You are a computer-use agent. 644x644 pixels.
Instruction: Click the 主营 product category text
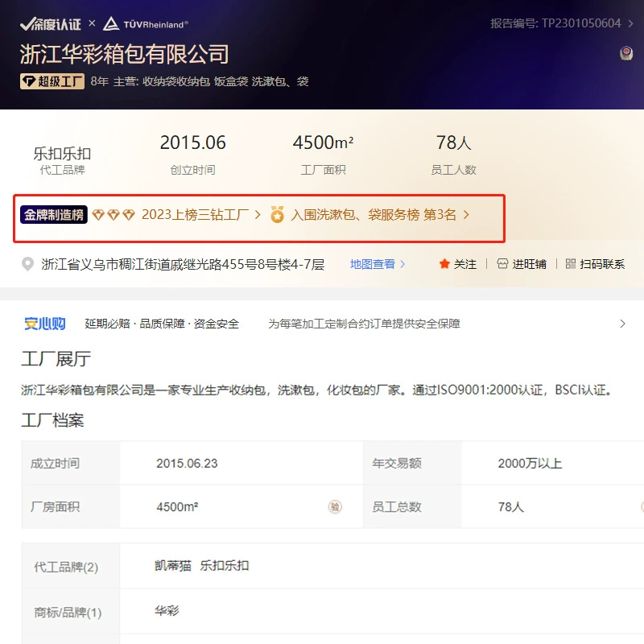pyautogui.click(x=211, y=81)
